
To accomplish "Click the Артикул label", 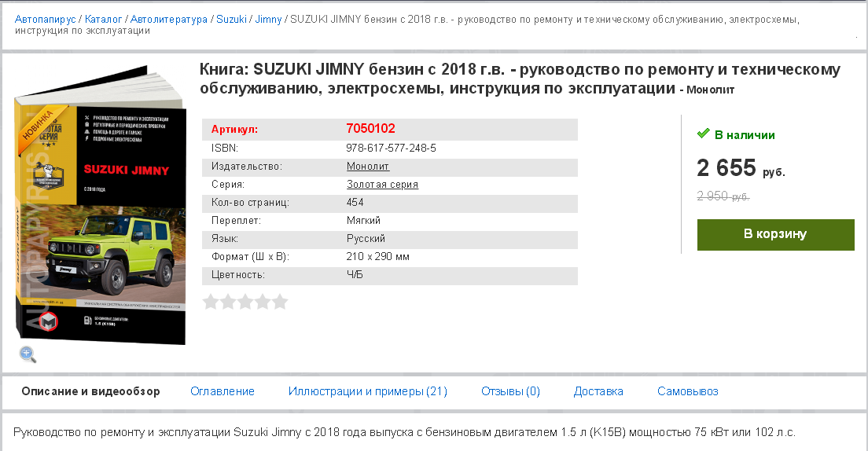I will [x=235, y=130].
